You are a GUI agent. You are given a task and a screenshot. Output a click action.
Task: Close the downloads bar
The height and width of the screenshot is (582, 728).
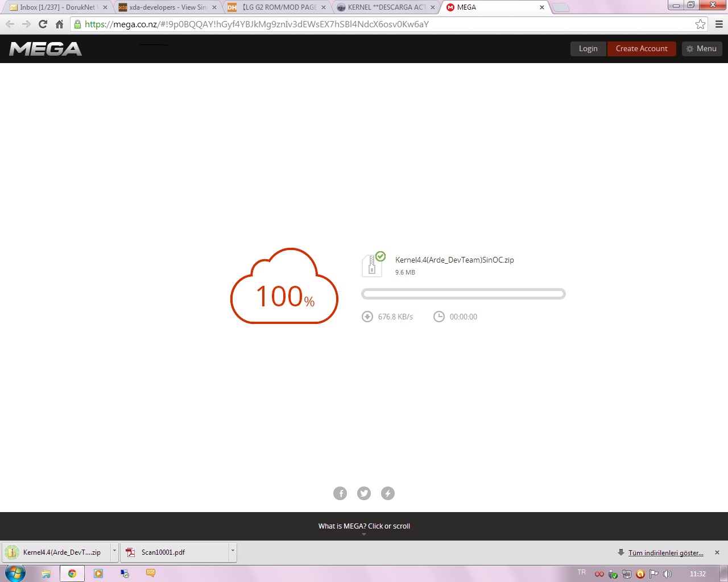[x=717, y=552]
